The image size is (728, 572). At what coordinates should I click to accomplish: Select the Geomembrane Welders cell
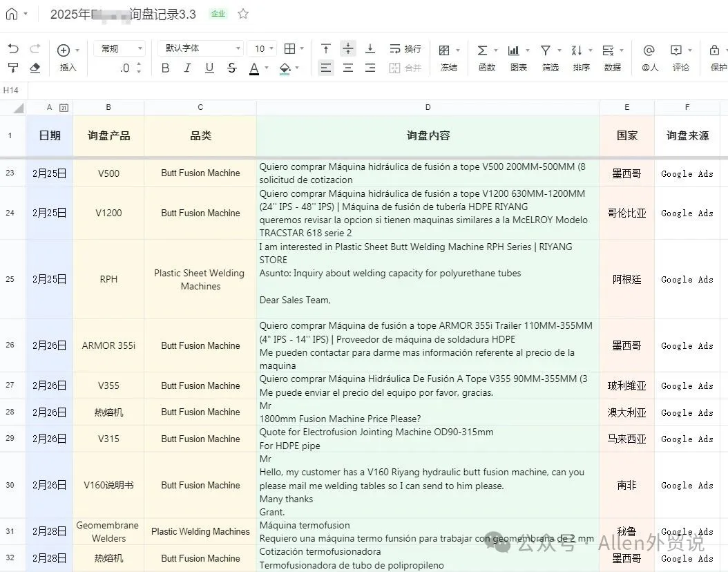(108, 532)
